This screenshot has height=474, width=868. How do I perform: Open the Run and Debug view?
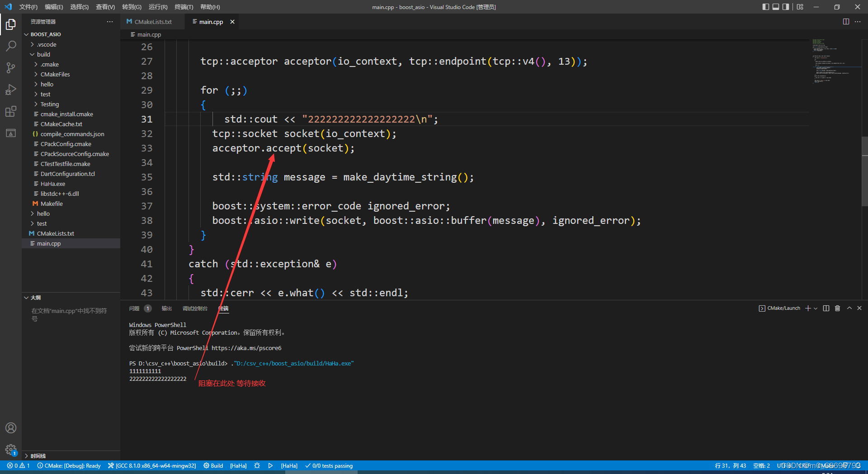11,89
